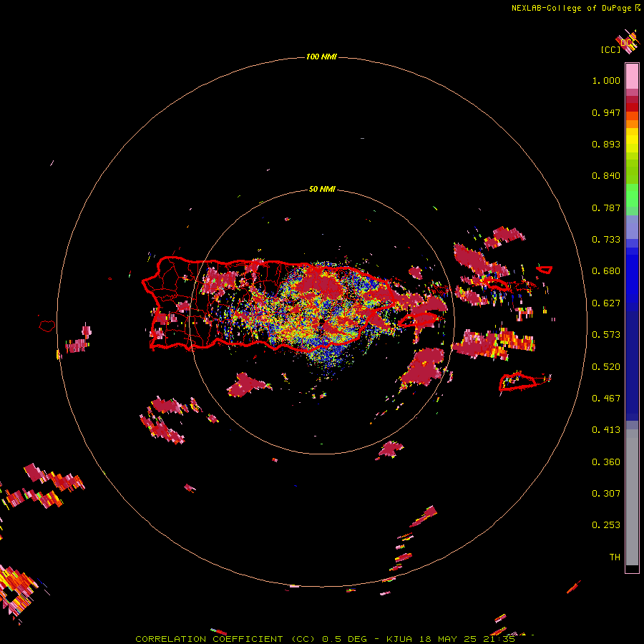Image resolution: width=644 pixels, height=644 pixels.
Task: Click the small arrow icon after DuPage
Action: 637,7
